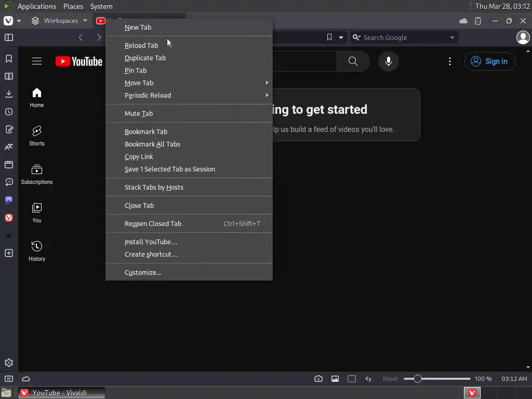This screenshot has height=399, width=532.
Task: Expand the Periodic Reload submenu
Action: point(189,96)
